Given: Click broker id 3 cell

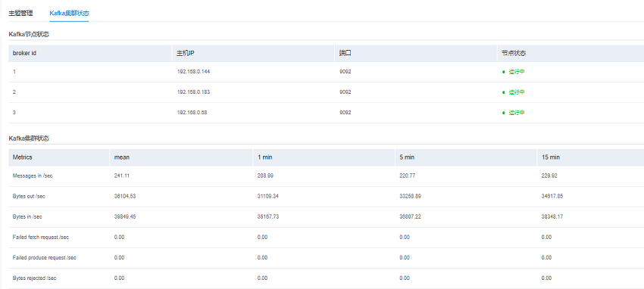Looking at the screenshot, I should 14,113.
